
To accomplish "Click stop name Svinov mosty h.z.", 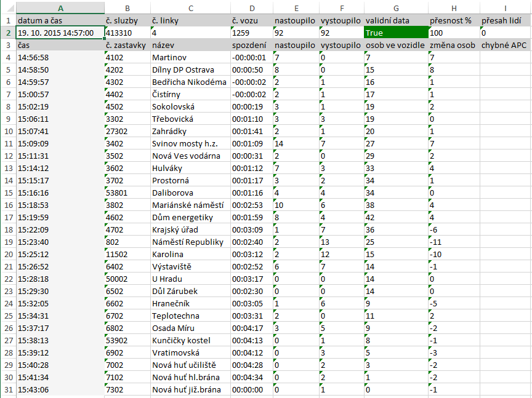I will point(191,143).
